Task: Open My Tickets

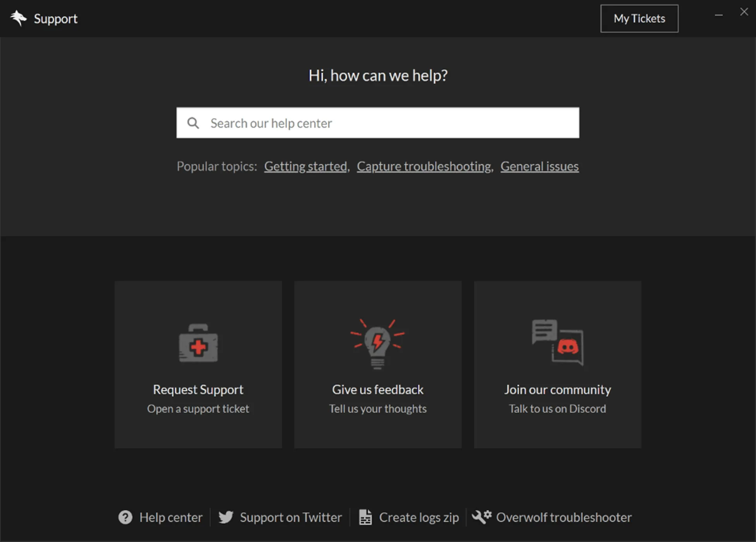Action: point(639,19)
